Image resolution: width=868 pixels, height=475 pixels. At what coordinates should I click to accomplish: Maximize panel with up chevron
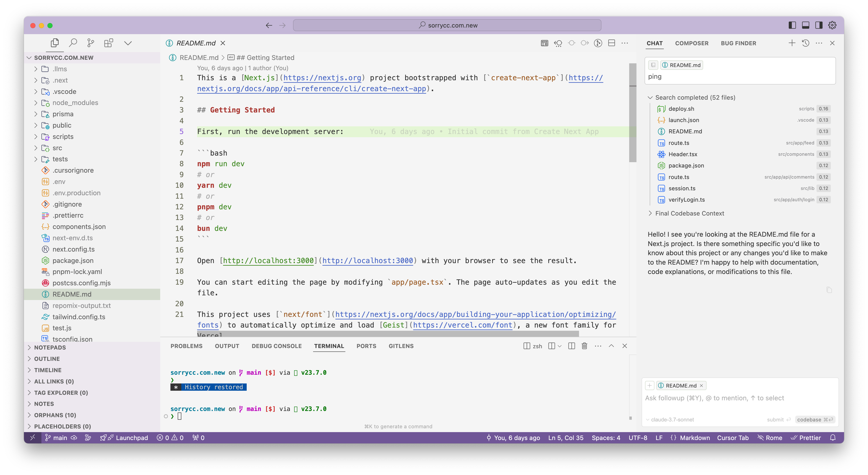coord(611,346)
